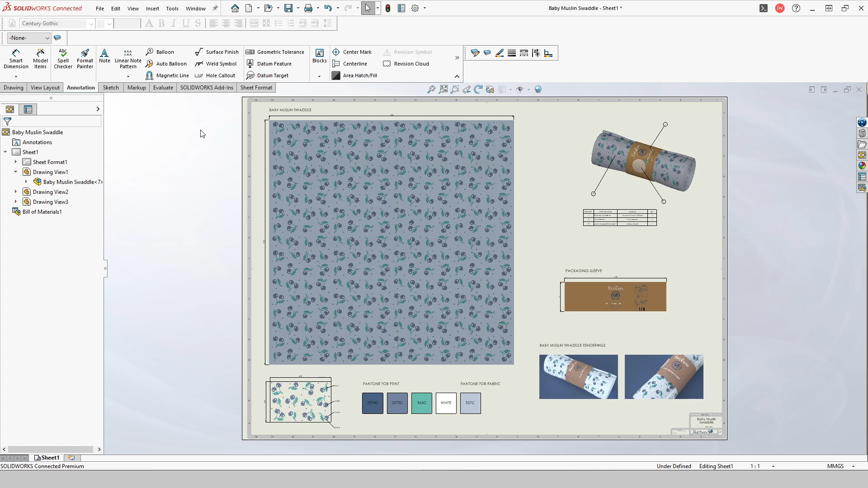Open Help with the question mark button
The image size is (868, 488).
(x=796, y=8)
